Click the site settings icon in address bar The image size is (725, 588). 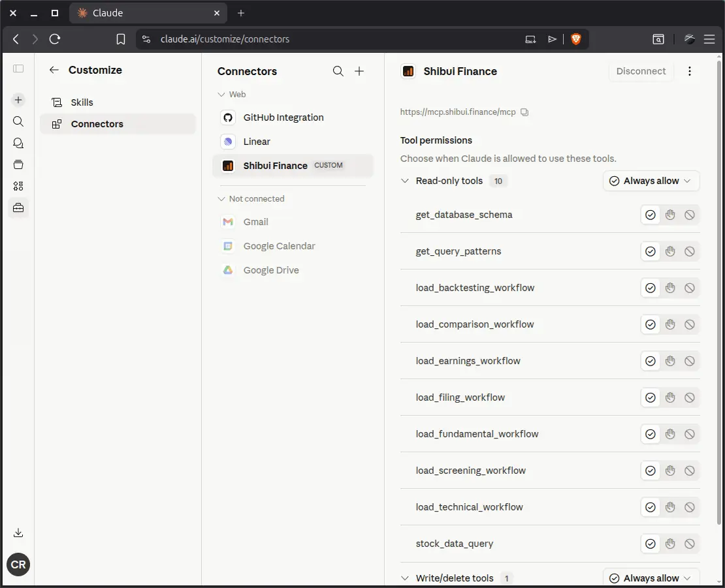click(x=146, y=39)
